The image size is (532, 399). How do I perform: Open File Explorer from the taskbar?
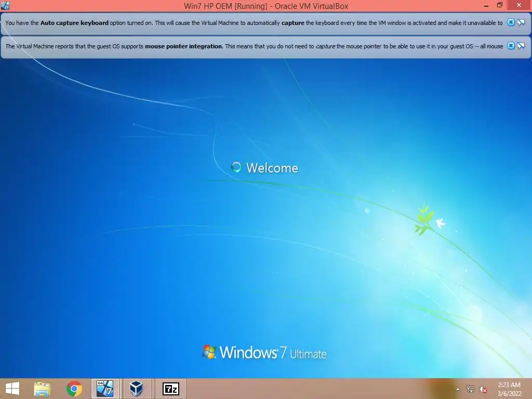42,389
